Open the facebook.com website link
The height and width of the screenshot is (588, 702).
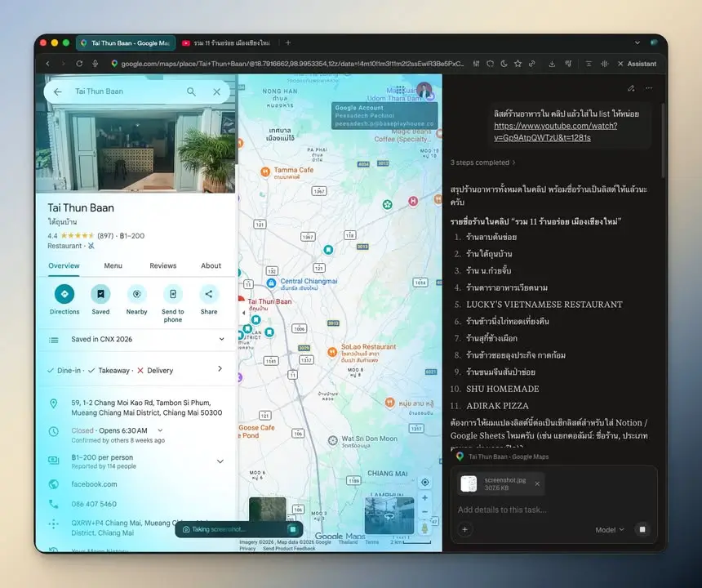click(x=94, y=484)
